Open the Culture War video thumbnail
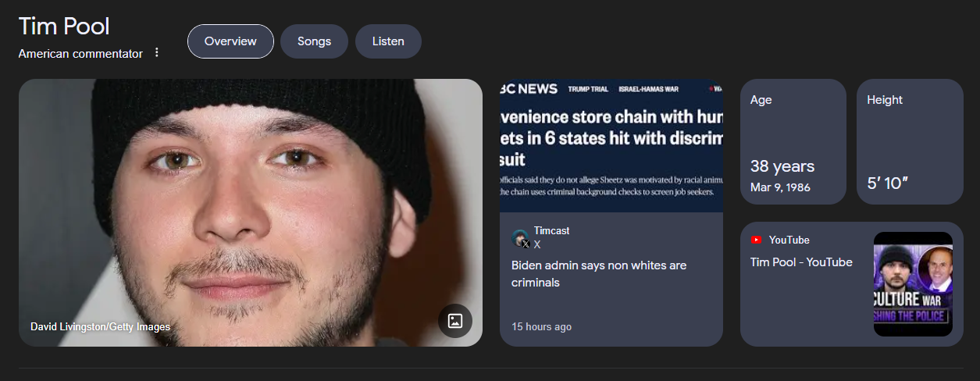The height and width of the screenshot is (381, 980). [913, 284]
